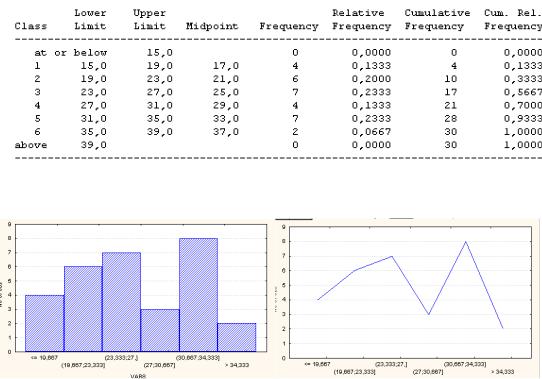Click midpoint value 29,0 in class 4

226,105
